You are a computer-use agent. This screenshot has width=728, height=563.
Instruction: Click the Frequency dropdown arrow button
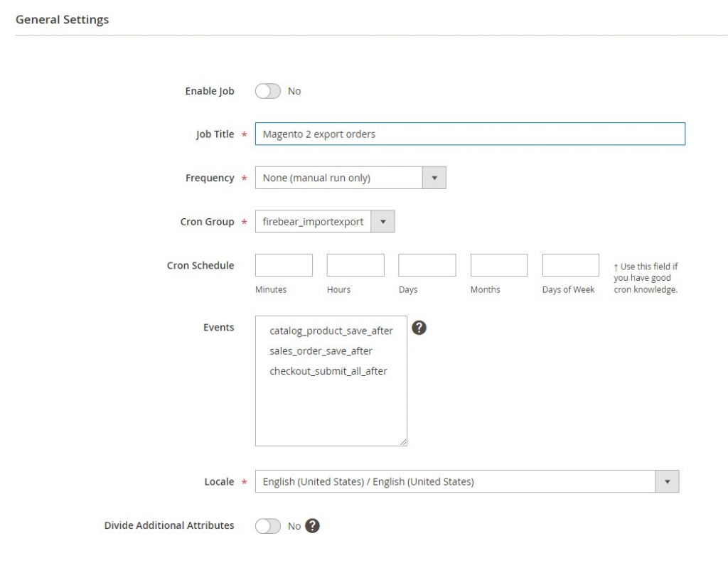coord(434,178)
